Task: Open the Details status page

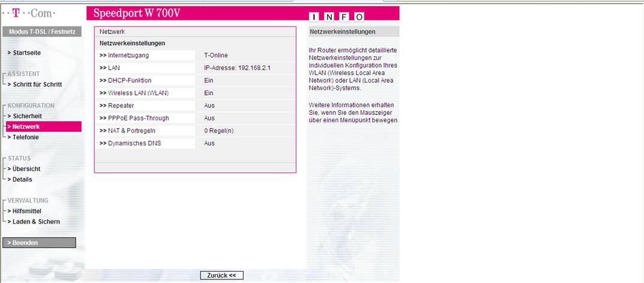Action: coord(20,179)
